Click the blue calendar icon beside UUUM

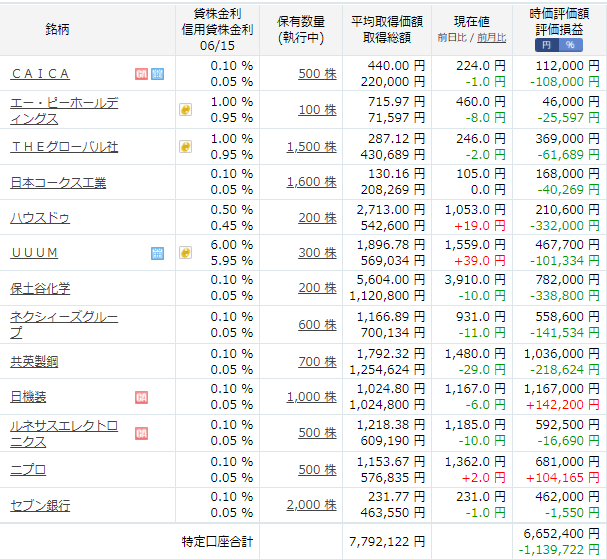tap(157, 253)
